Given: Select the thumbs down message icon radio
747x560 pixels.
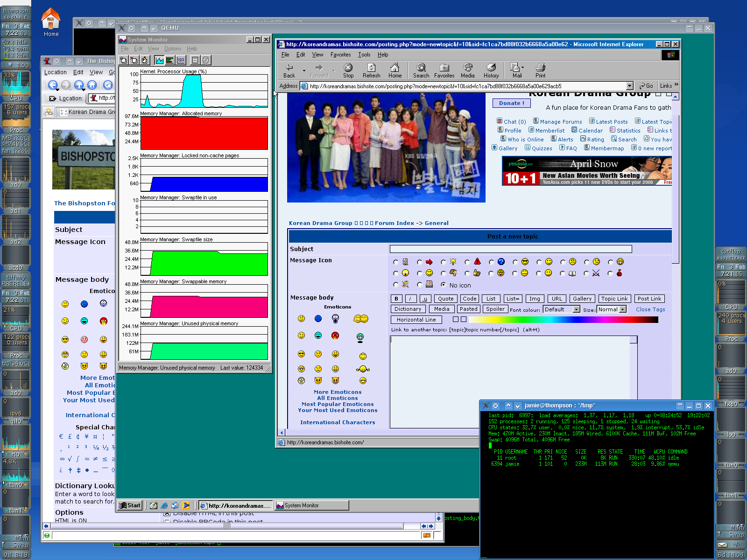Looking at the screenshot, I should click(444, 273).
